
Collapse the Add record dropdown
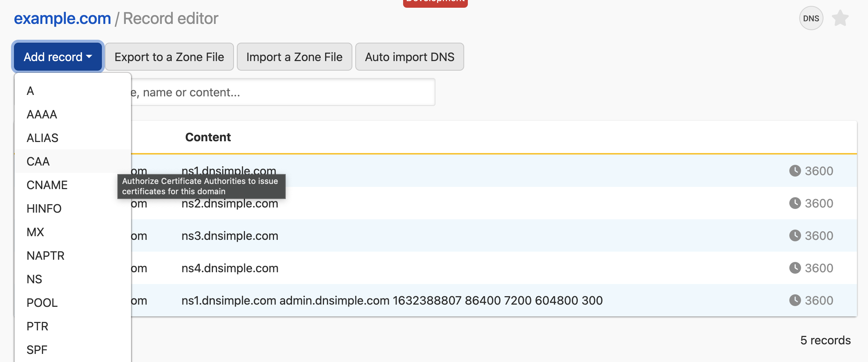pos(58,57)
